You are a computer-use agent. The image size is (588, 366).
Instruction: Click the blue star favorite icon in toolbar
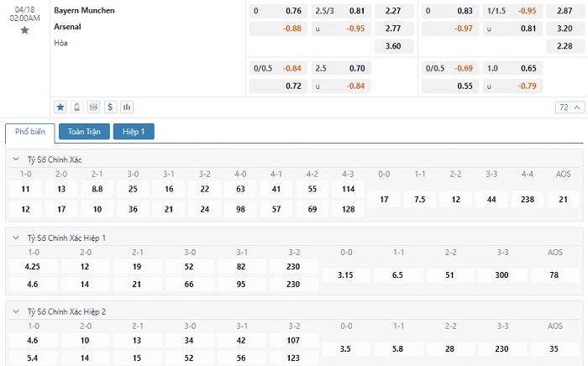(x=60, y=107)
